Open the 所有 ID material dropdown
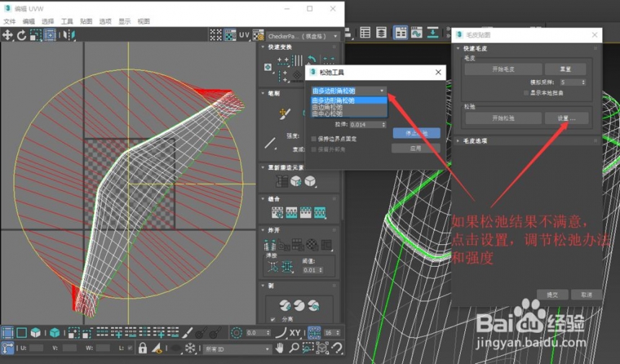This screenshot has width=620, height=364. pyautogui.click(x=238, y=349)
